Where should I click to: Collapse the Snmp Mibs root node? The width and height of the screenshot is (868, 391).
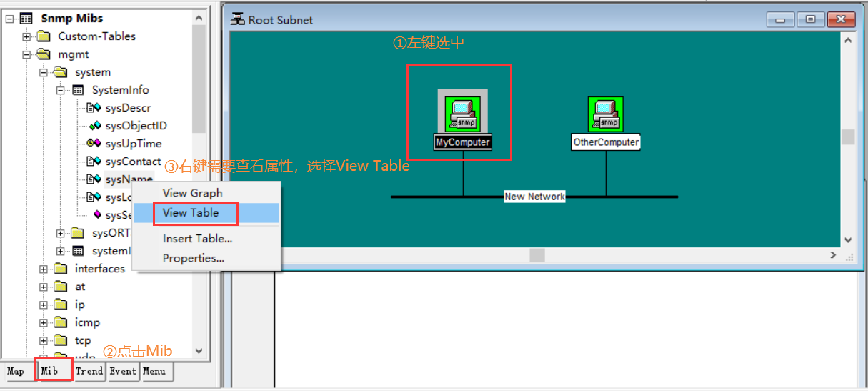tap(9, 19)
